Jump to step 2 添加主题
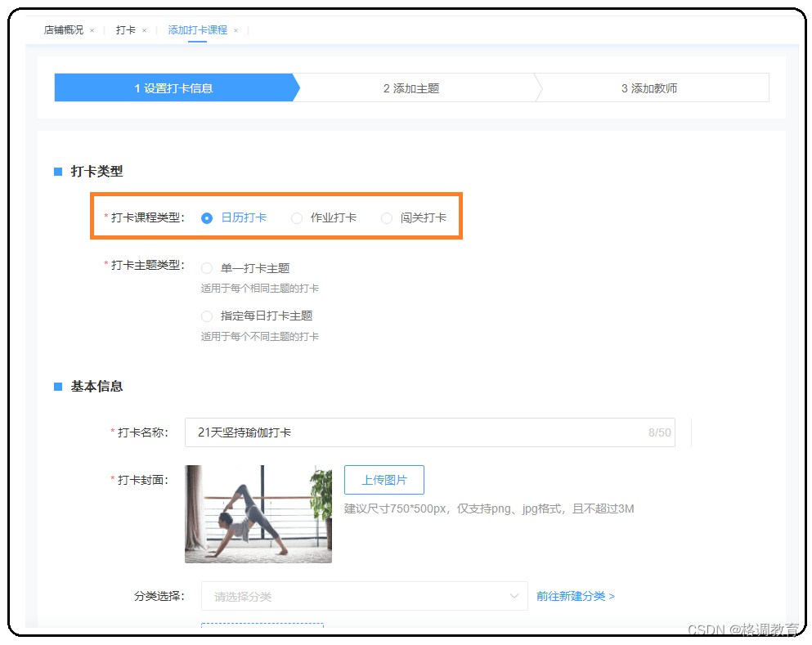 411,88
